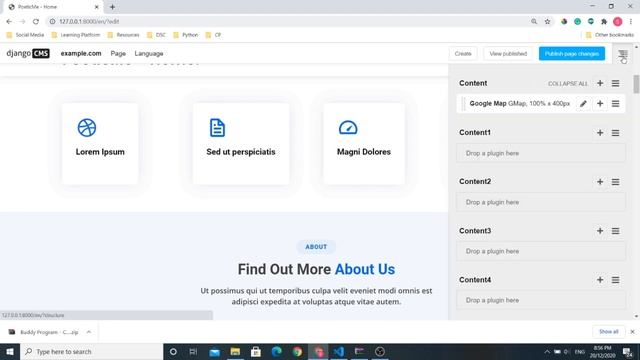The width and height of the screenshot is (640, 360).
Task: Open the Page menu
Action: pos(118,53)
